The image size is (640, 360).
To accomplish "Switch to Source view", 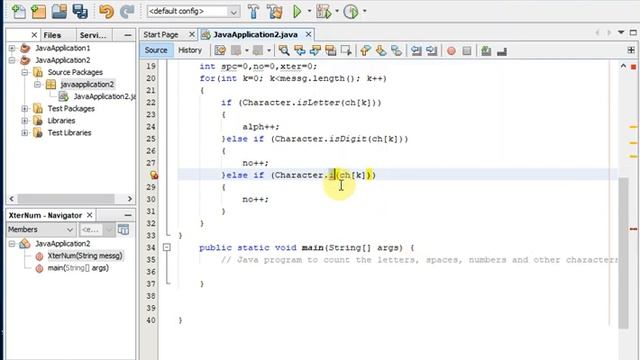I will (156, 50).
